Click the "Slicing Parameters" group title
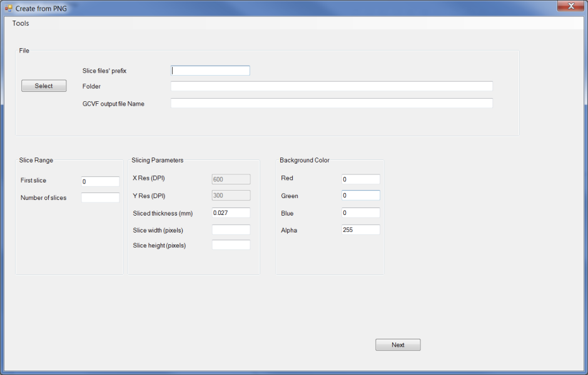This screenshot has width=588, height=375. tap(158, 160)
